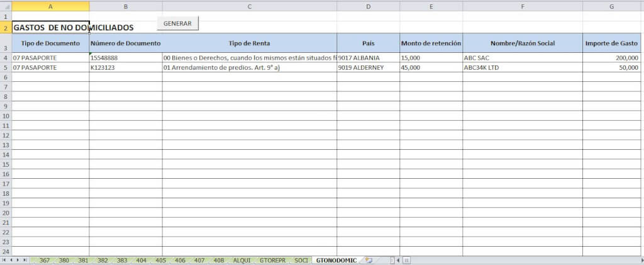Image resolution: width=644 pixels, height=265 pixels.
Task: Click previous sheet navigation arrow
Action: 12,260
